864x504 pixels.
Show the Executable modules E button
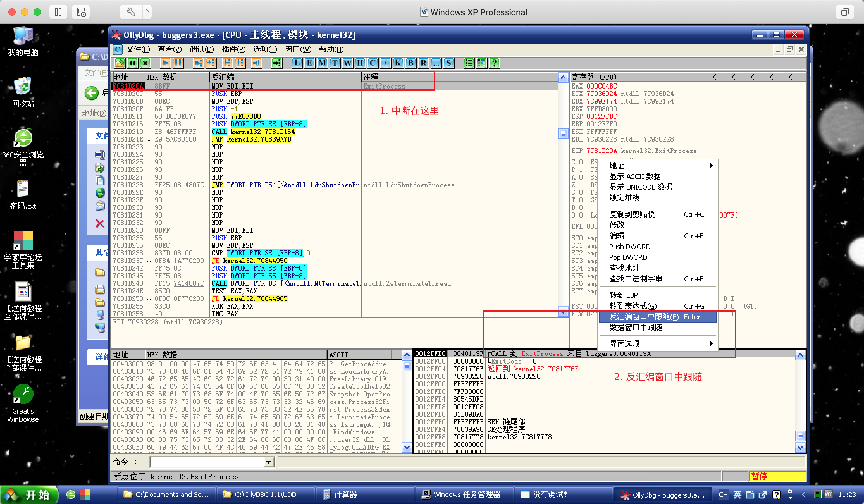pos(309,63)
